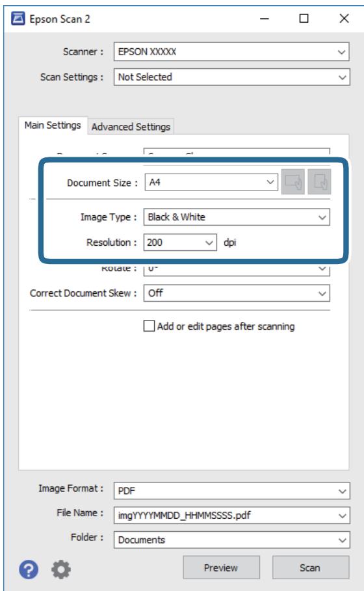The image size is (364, 591).
Task: Expand the File Name dropdown
Action: coord(231,515)
